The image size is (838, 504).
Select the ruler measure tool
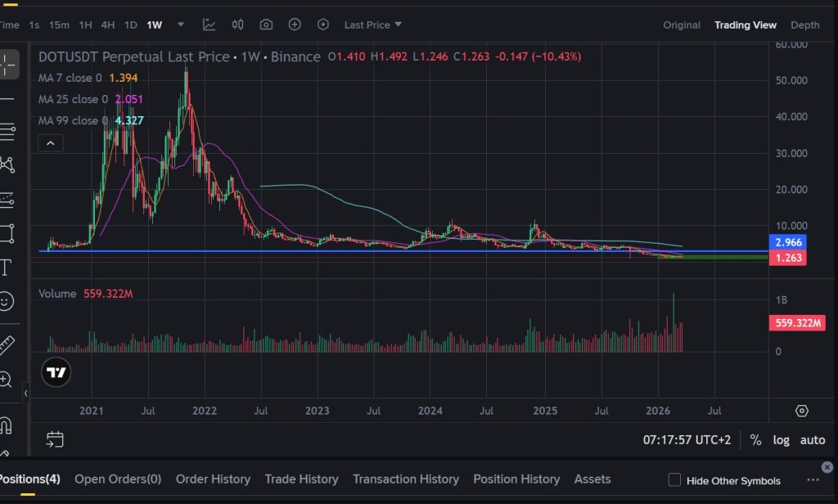7,346
